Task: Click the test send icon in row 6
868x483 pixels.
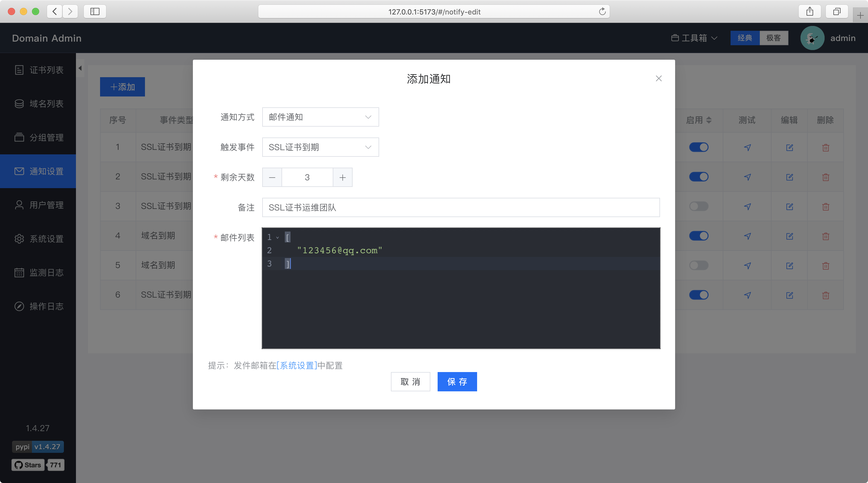Action: click(747, 295)
